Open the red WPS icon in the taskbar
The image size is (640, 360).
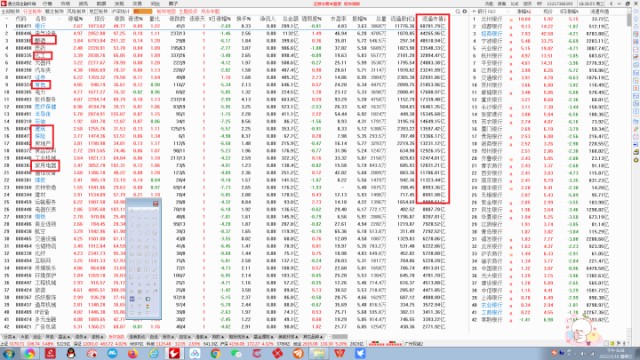[x=340, y=353]
